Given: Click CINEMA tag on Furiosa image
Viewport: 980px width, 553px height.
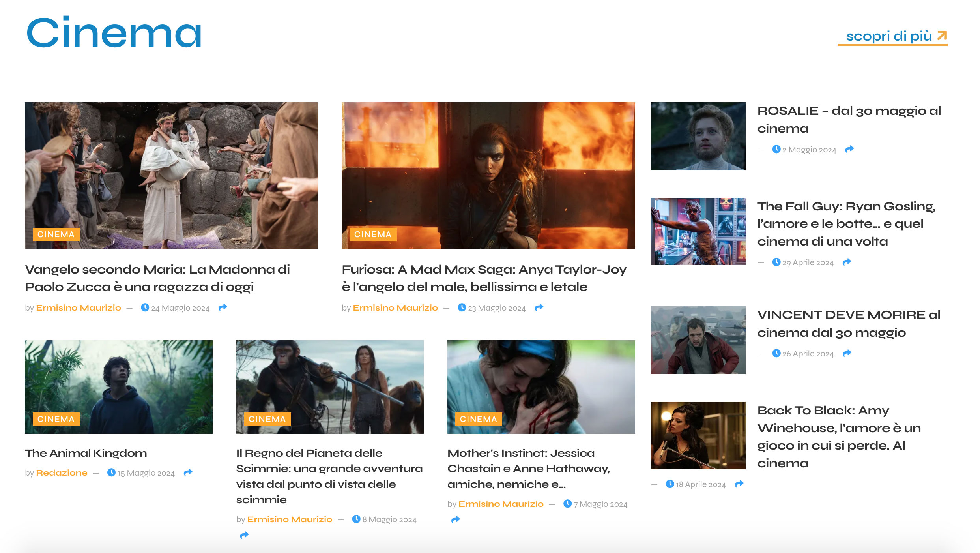Looking at the screenshot, I should pos(372,234).
